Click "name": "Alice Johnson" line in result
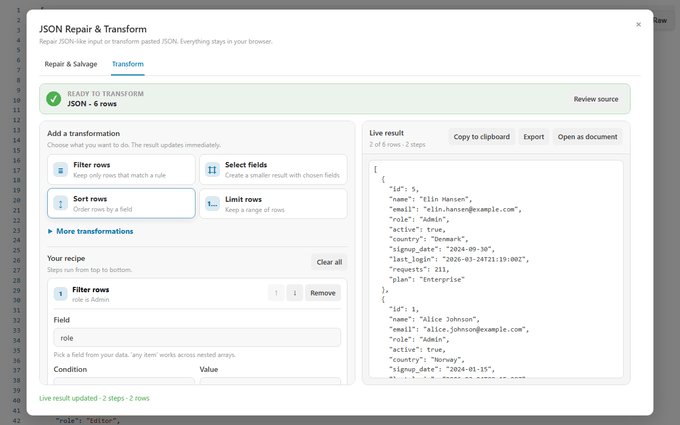 tap(434, 319)
